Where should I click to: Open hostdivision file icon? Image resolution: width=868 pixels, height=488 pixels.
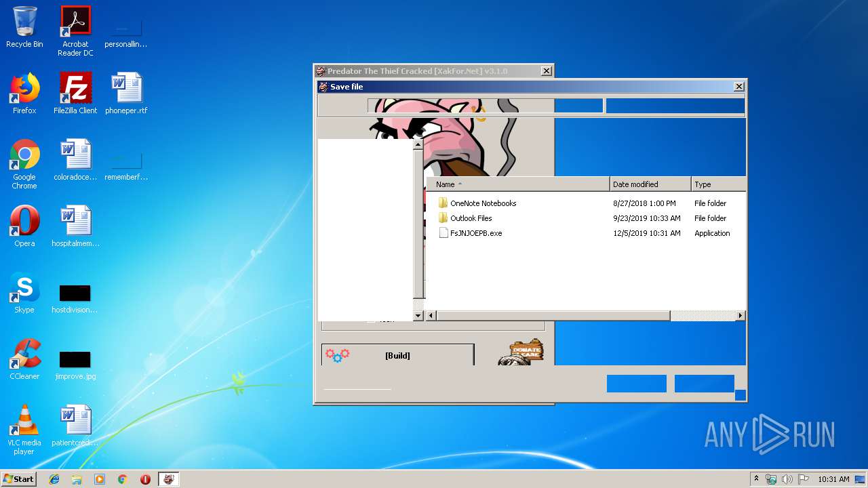(x=75, y=298)
